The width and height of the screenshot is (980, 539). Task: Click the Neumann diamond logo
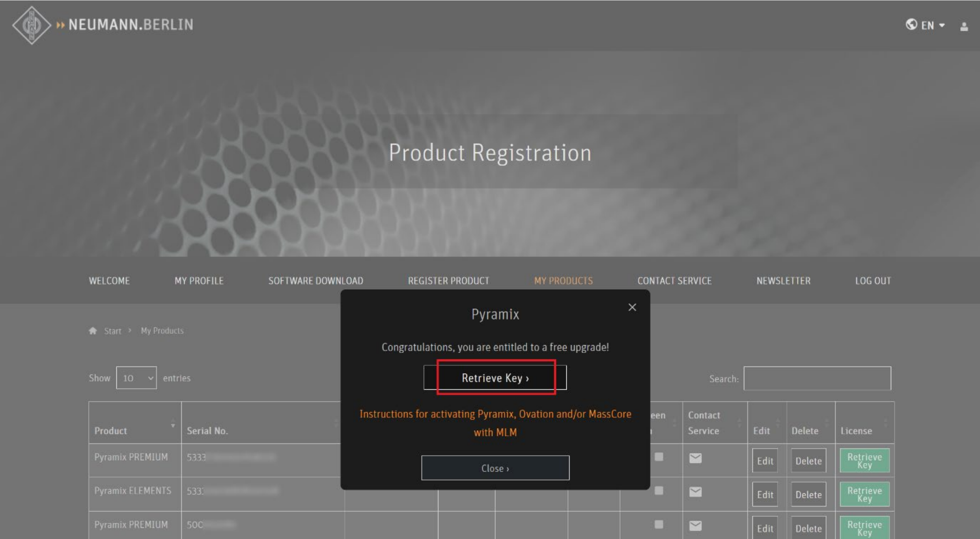(x=32, y=25)
